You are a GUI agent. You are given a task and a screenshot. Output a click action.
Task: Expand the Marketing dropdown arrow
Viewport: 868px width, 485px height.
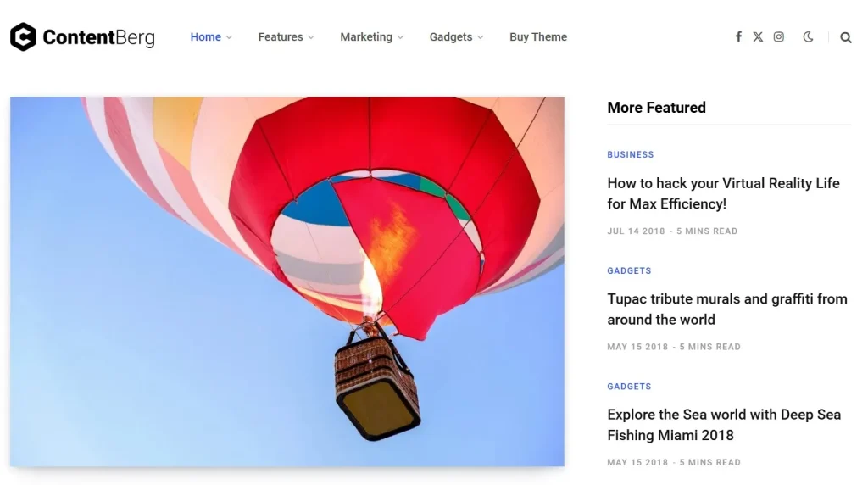[x=400, y=37]
